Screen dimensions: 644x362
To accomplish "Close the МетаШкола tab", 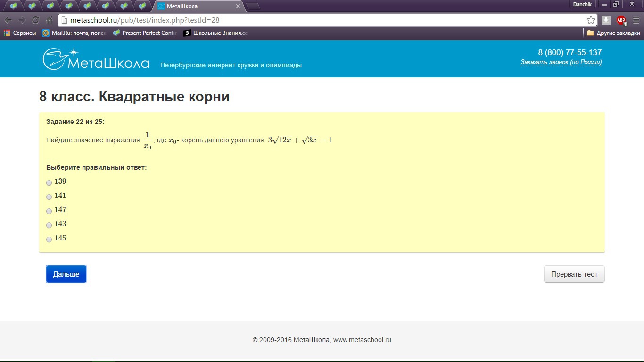I will pos(238,7).
